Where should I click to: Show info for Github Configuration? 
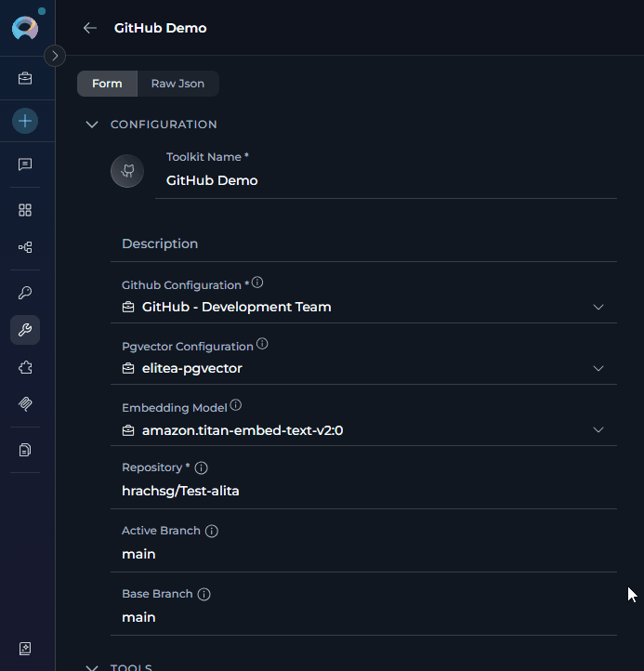[257, 283]
